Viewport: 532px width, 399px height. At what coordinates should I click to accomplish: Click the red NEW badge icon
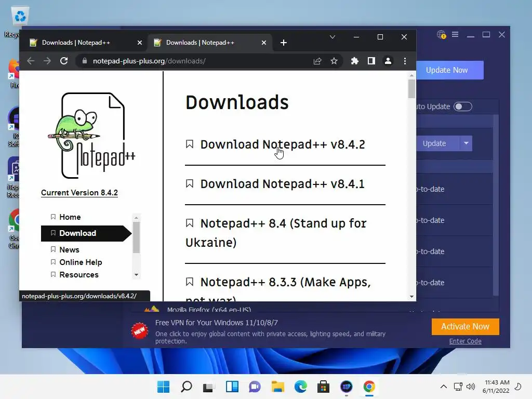click(139, 330)
